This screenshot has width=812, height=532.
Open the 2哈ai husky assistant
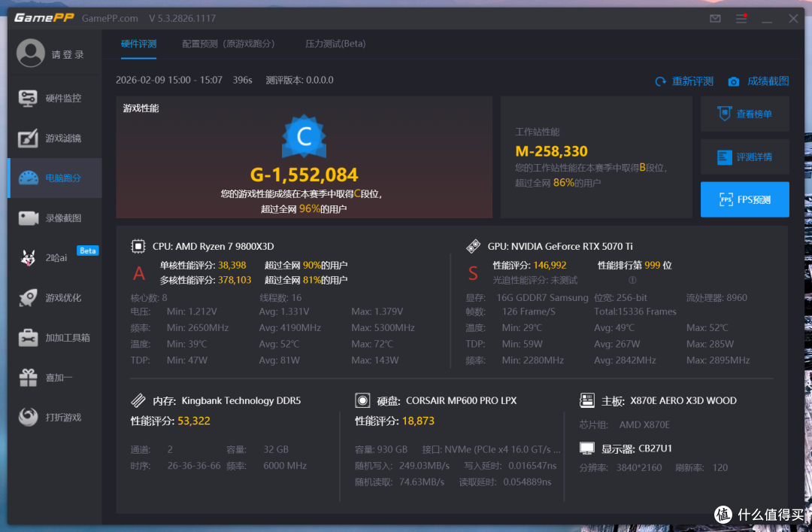54,257
